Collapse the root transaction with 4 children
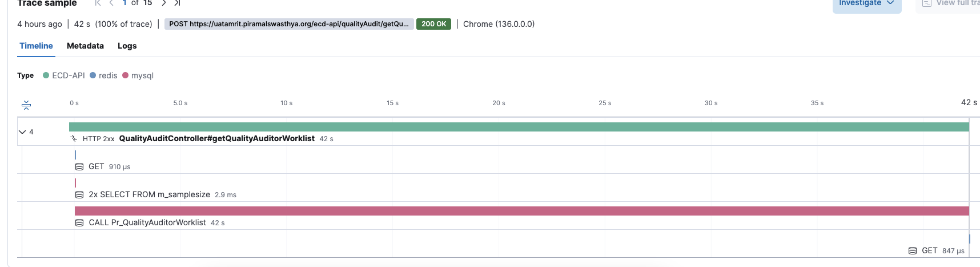Image resolution: width=980 pixels, height=267 pixels. click(x=22, y=131)
